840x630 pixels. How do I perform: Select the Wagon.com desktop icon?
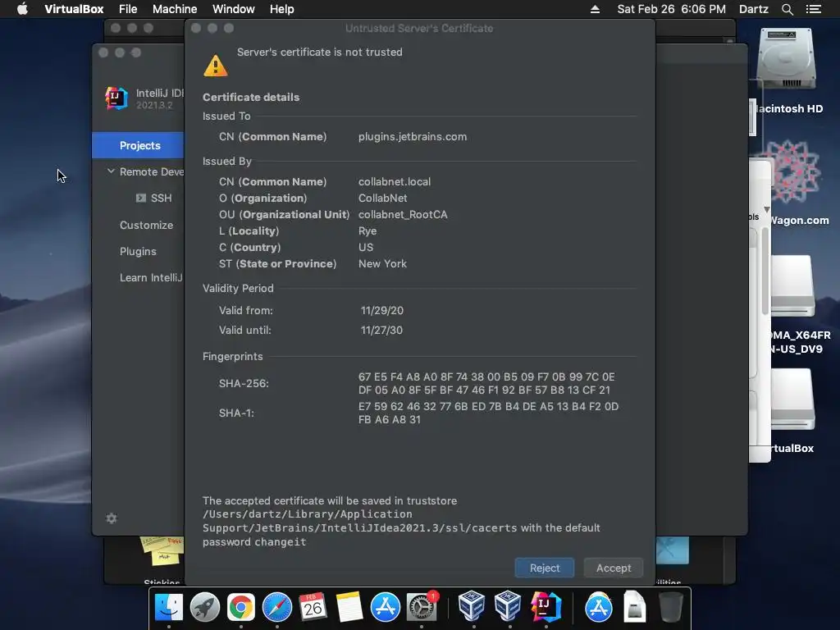coord(792,171)
